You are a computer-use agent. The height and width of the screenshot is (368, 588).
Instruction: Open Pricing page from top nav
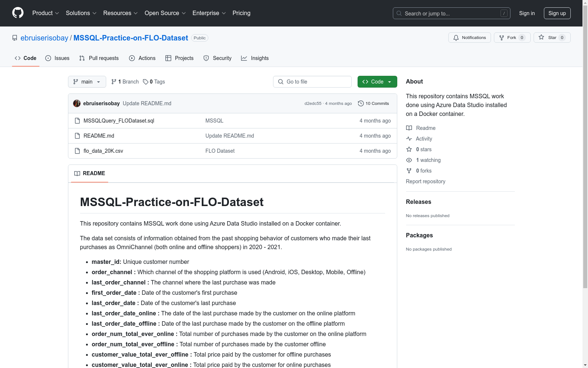241,13
